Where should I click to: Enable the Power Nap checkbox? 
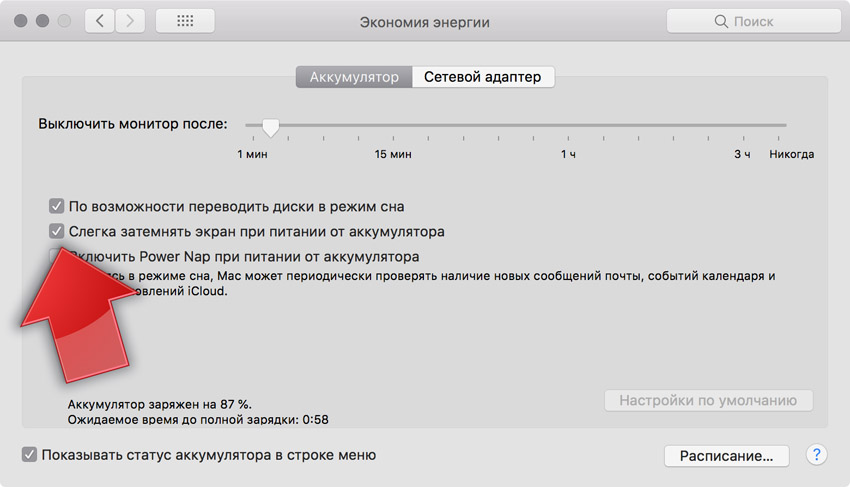click(x=57, y=257)
